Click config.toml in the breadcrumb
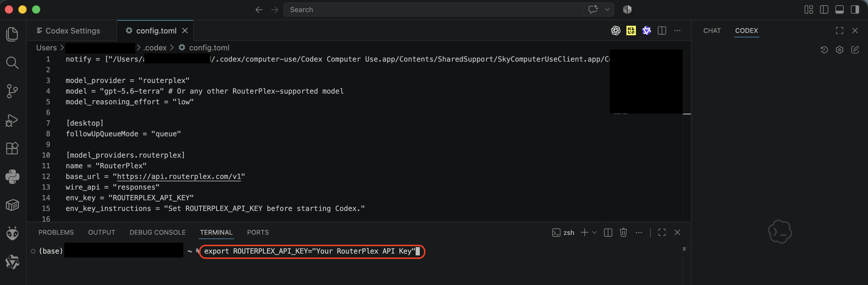868x285 pixels. pos(209,48)
